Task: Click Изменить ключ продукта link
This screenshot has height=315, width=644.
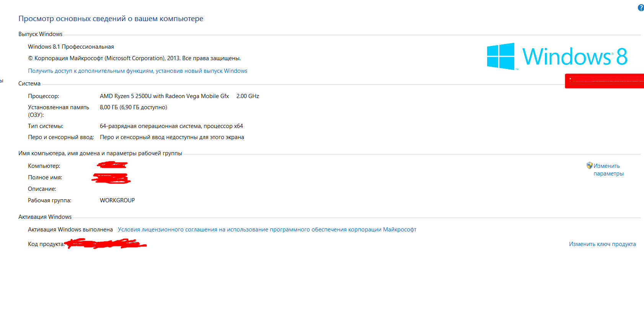Action: click(x=602, y=244)
